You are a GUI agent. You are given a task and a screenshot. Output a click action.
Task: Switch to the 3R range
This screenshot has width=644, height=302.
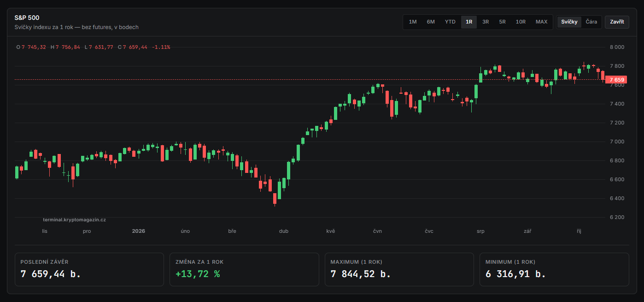[486, 22]
